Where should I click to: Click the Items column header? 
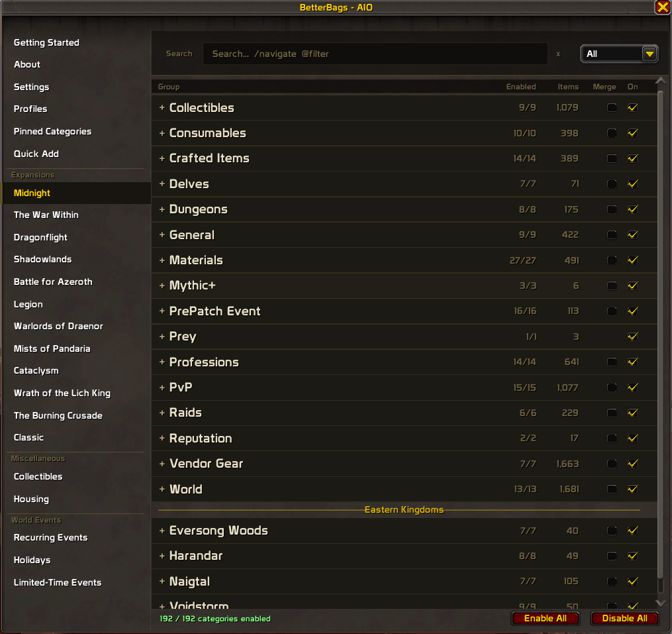(568, 87)
